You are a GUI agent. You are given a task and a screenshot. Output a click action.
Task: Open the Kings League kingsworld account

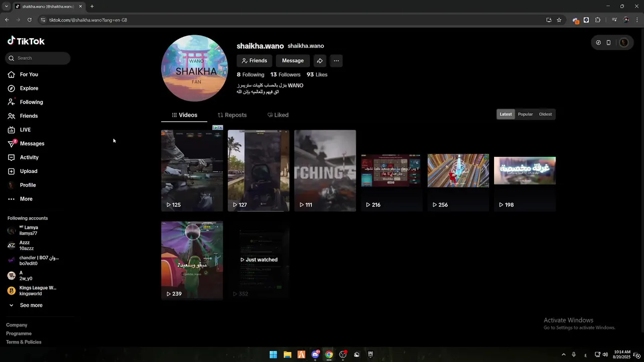[33, 291]
